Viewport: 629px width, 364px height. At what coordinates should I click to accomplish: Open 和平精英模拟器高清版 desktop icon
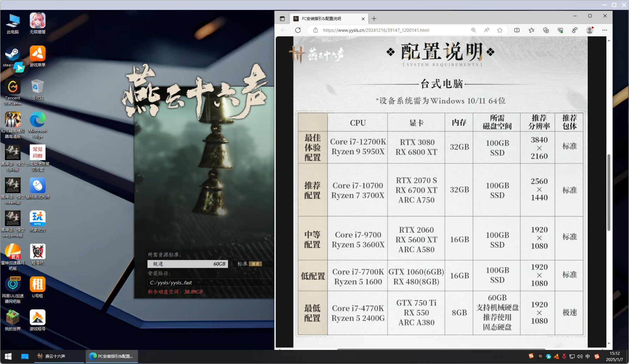pyautogui.click(x=13, y=125)
